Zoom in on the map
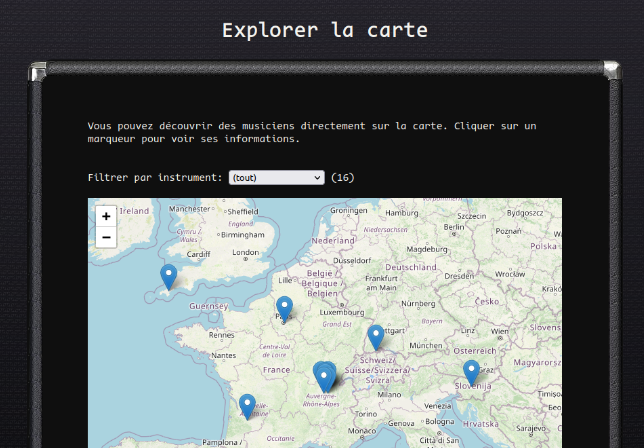644x448 pixels. point(106,215)
